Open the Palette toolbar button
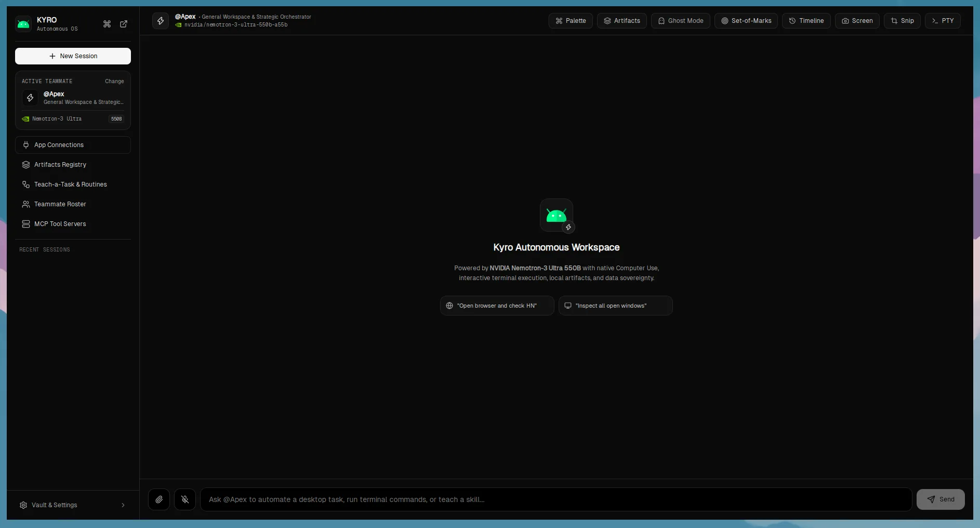The image size is (980, 528). pos(571,21)
